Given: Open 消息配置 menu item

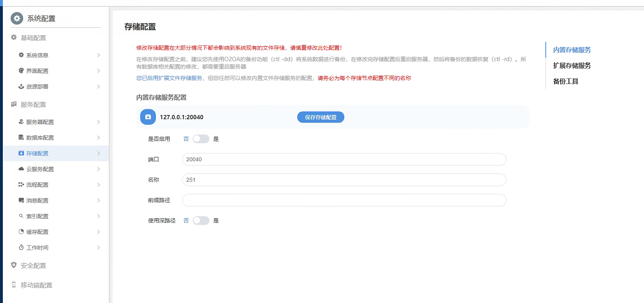Looking at the screenshot, I should click(x=56, y=200).
